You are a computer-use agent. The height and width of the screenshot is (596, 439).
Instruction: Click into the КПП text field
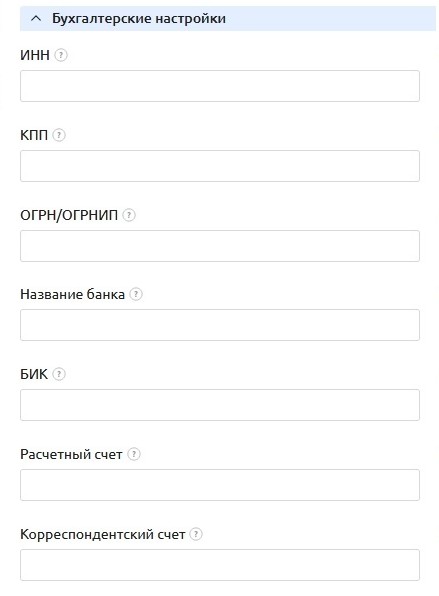(220, 166)
